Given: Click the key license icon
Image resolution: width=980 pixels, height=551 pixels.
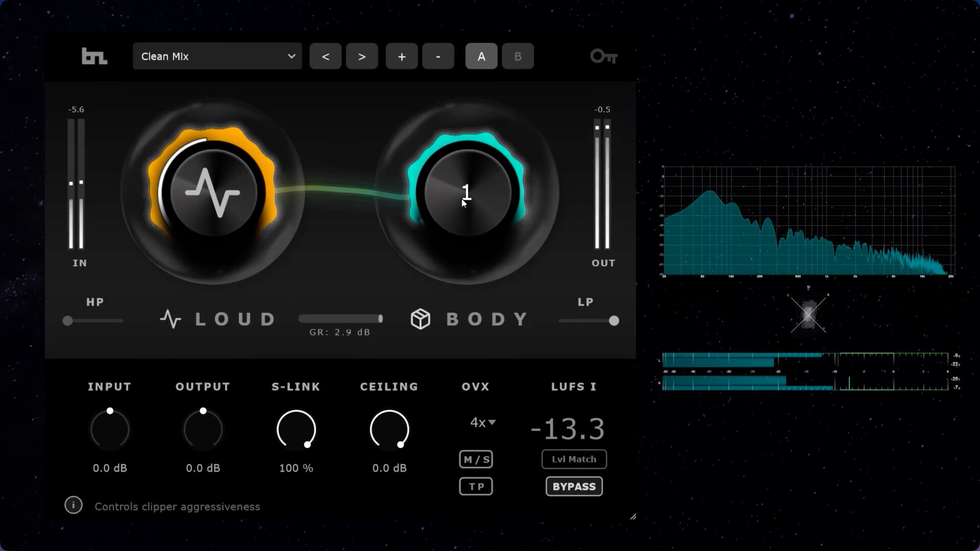Looking at the screenshot, I should coord(604,56).
